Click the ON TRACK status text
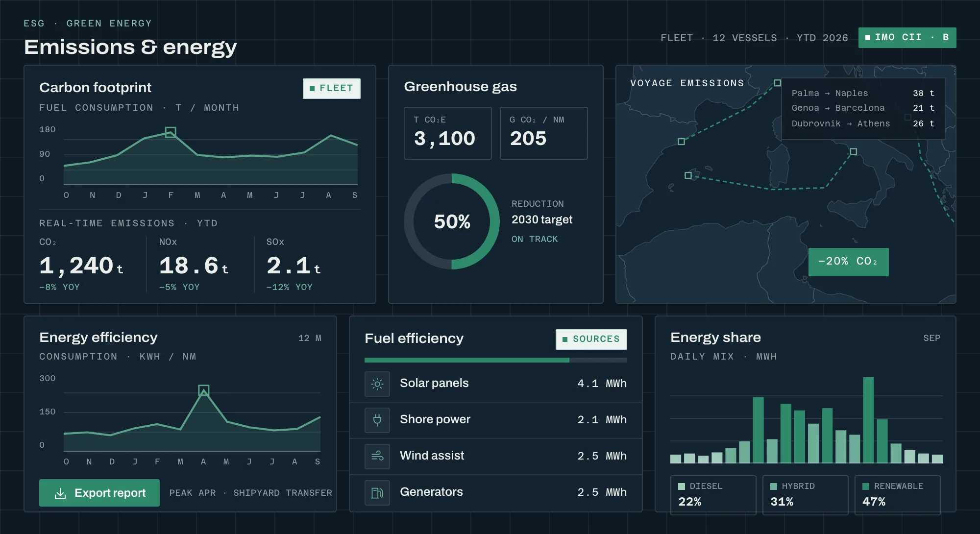Screen dimensions: 980x534 click(x=535, y=239)
